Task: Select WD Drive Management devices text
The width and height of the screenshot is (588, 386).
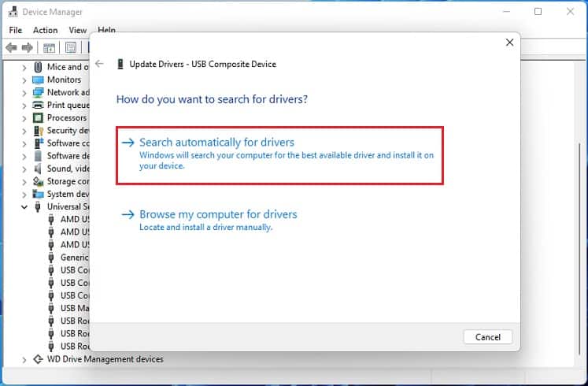Action: (x=105, y=359)
